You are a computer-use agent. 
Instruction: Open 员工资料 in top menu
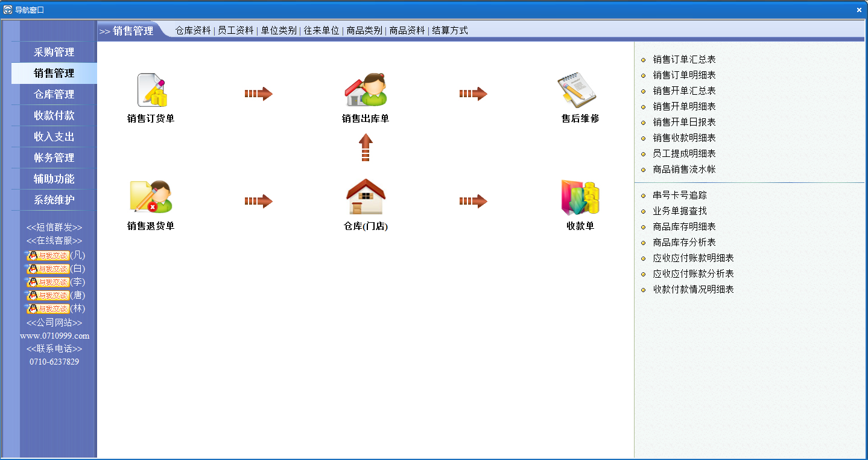coord(236,30)
